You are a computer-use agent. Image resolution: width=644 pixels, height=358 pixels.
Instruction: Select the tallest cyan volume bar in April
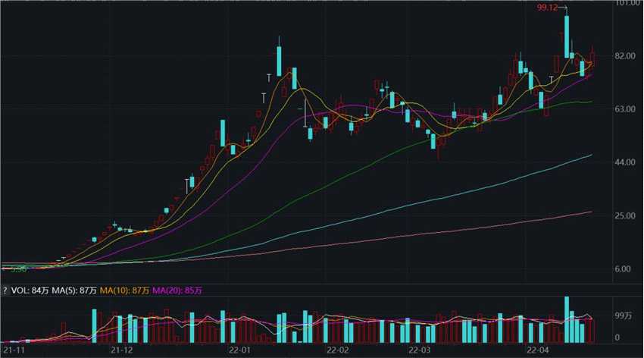click(x=567, y=320)
